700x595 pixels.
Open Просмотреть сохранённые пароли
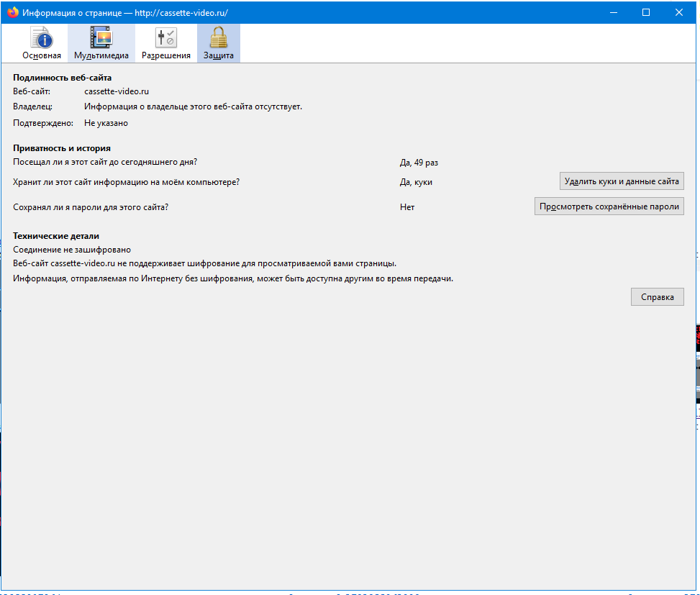[x=609, y=206]
